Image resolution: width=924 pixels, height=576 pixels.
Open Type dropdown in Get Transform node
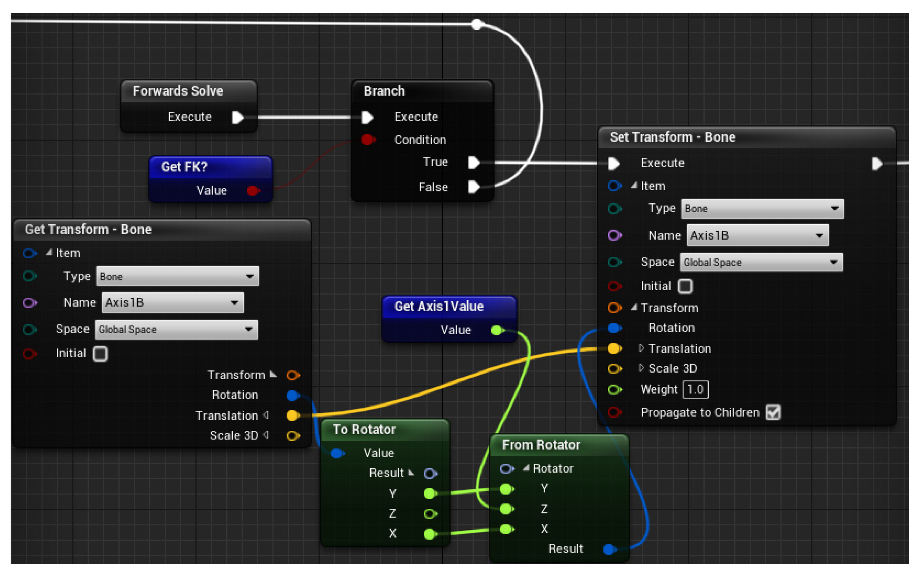pos(177,276)
